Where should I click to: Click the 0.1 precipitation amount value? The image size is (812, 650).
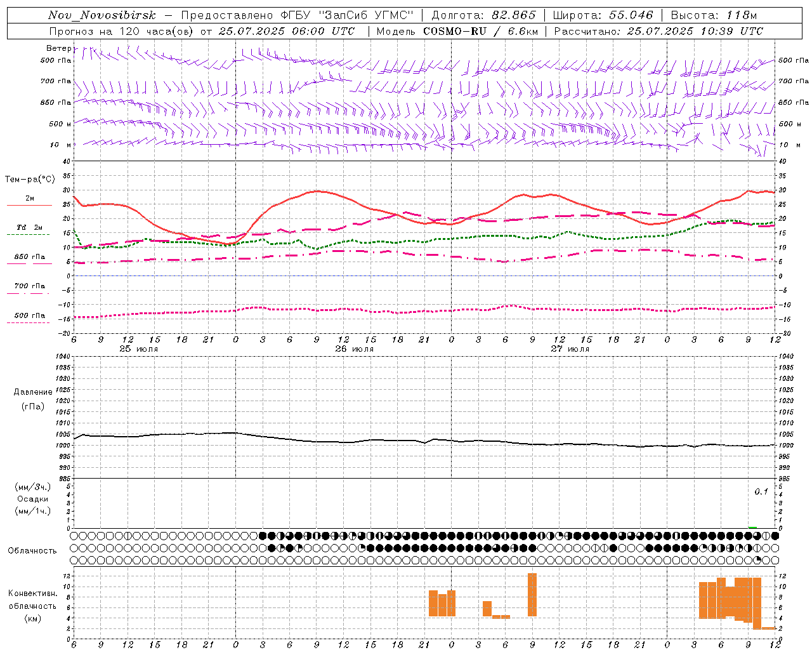pyautogui.click(x=761, y=492)
